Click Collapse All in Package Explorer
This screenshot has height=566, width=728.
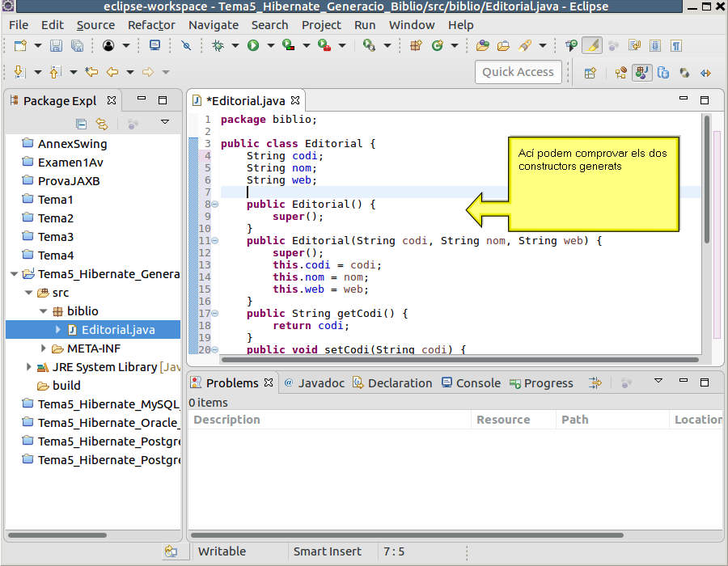click(81, 124)
